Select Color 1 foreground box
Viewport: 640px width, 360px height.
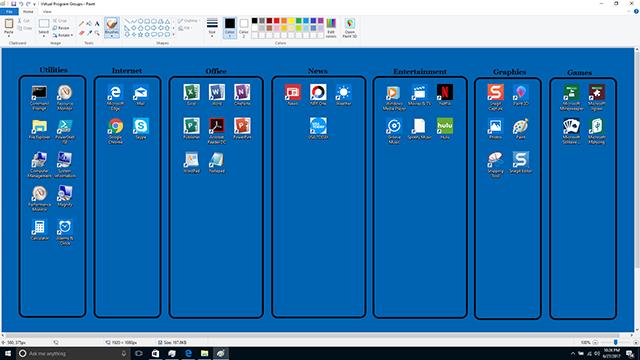coord(230,28)
